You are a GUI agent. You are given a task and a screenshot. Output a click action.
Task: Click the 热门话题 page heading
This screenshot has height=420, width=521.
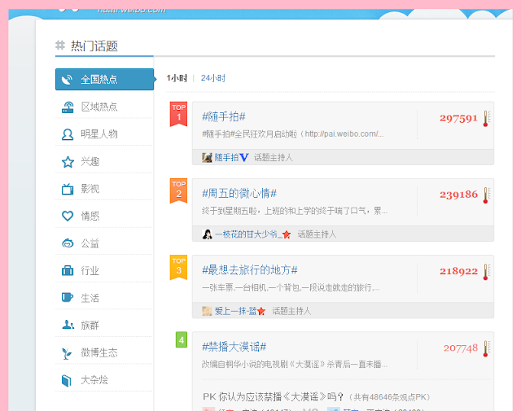click(94, 46)
